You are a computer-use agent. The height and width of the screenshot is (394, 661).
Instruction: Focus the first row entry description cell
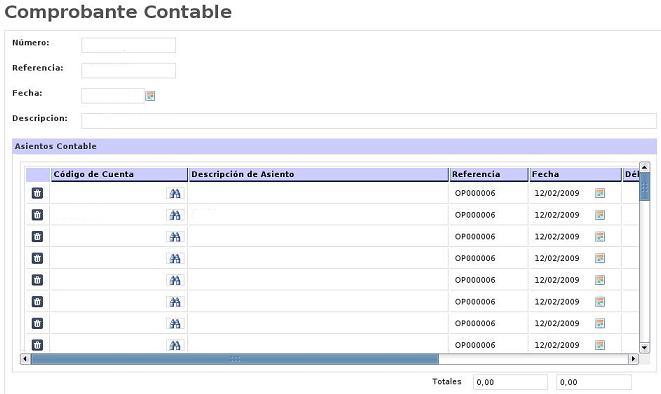pyautogui.click(x=318, y=193)
